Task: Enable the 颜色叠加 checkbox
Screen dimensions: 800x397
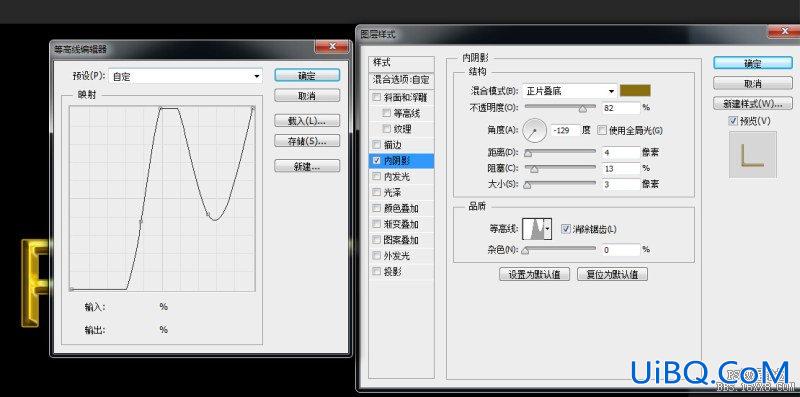Action: point(377,208)
